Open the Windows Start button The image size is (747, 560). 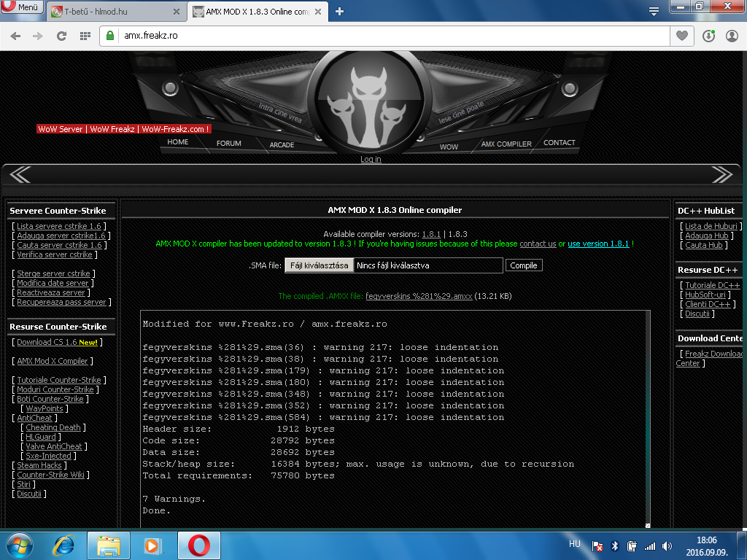(19, 545)
